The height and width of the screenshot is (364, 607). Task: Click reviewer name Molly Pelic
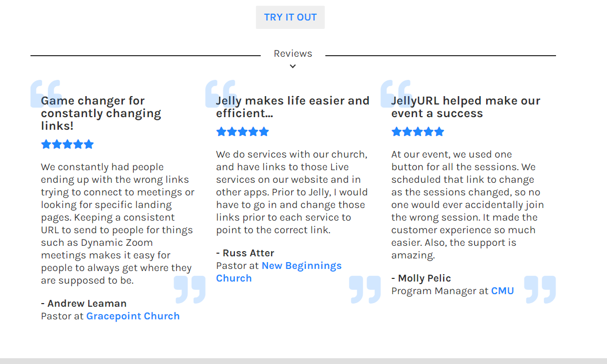click(424, 278)
